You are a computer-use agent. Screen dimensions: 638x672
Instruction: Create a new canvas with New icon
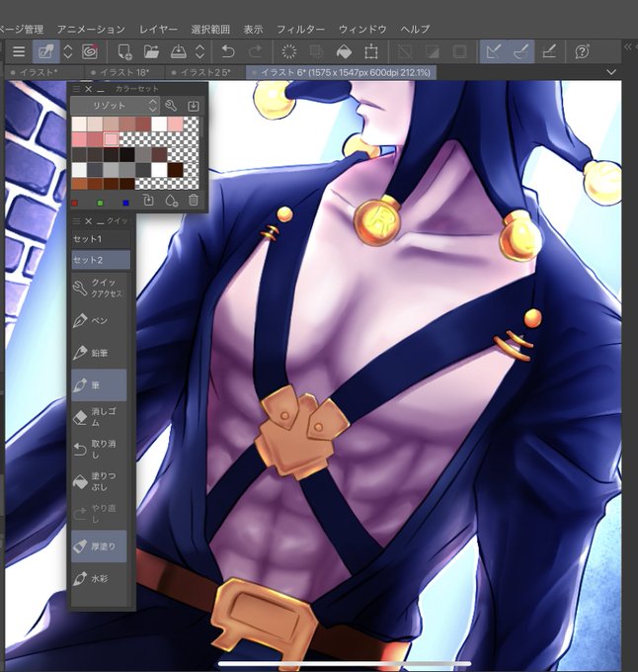pyautogui.click(x=124, y=51)
